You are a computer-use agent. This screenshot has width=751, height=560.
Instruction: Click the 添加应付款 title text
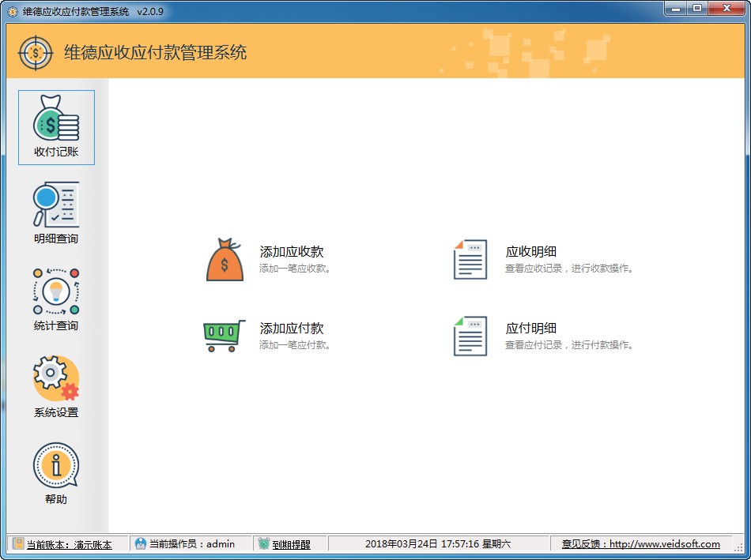click(x=292, y=329)
